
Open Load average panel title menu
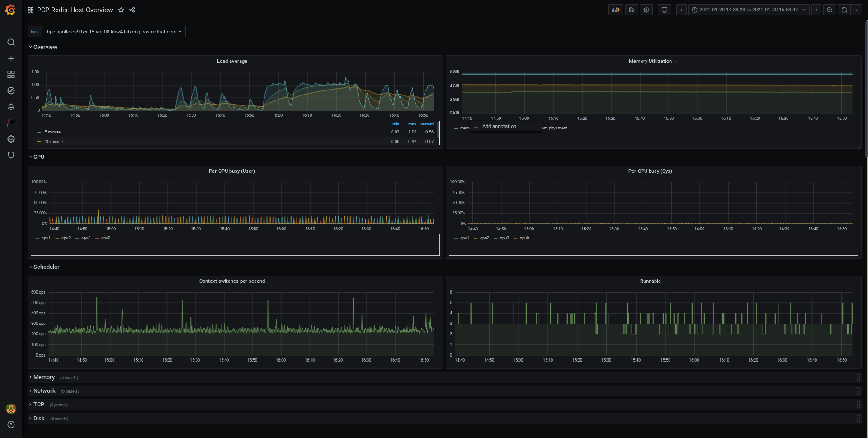pos(232,61)
